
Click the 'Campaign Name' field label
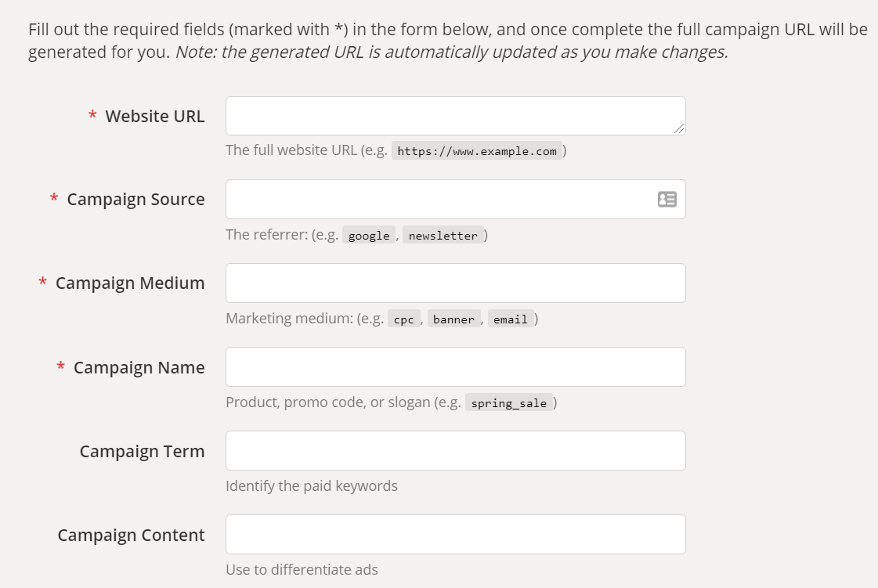[139, 368]
